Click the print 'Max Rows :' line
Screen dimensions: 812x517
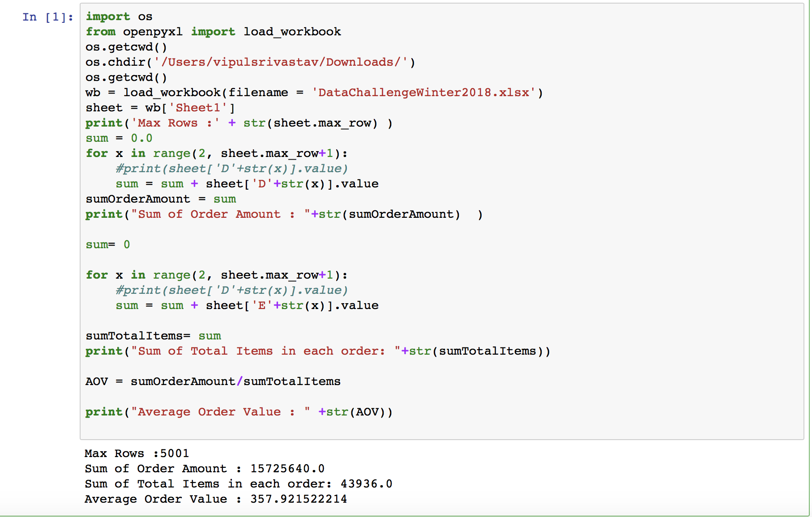point(239,123)
